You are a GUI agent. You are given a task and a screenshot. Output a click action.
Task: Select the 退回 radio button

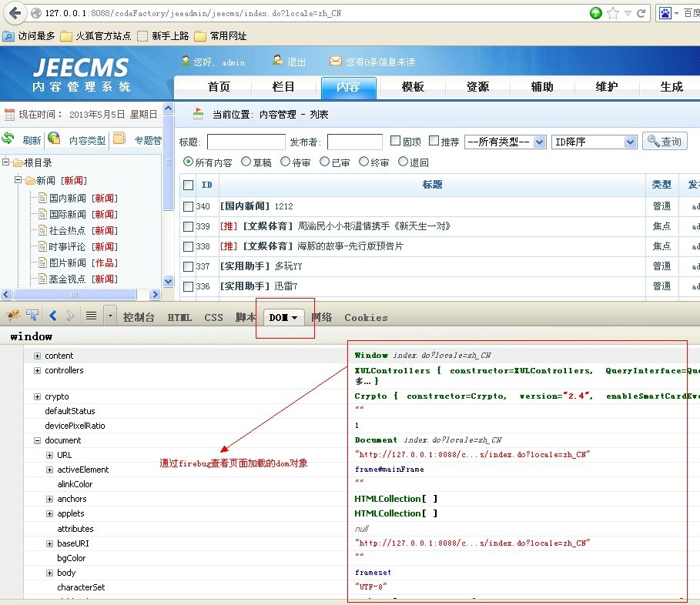(403, 162)
